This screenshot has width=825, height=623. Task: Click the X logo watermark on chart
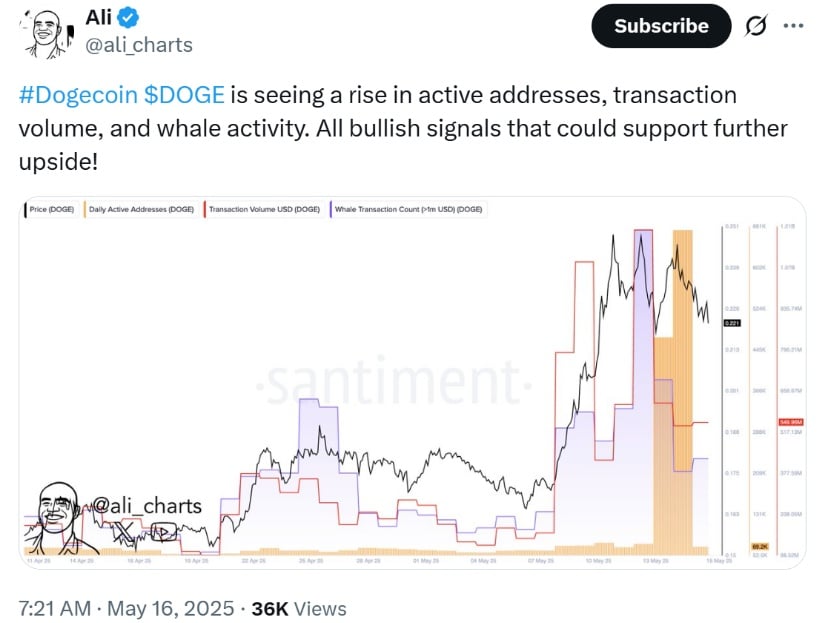click(125, 534)
